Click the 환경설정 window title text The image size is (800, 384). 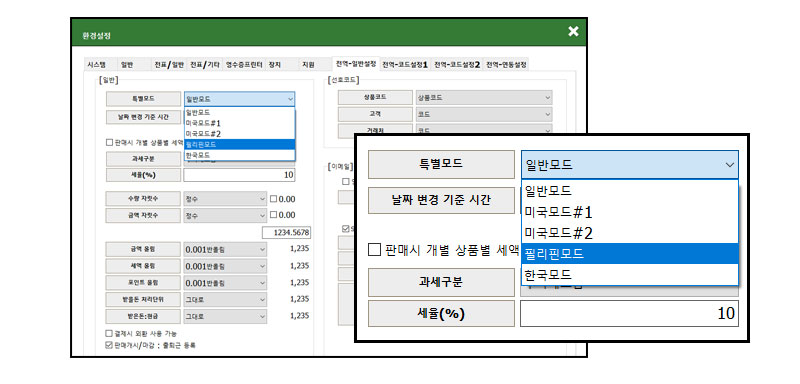96,36
